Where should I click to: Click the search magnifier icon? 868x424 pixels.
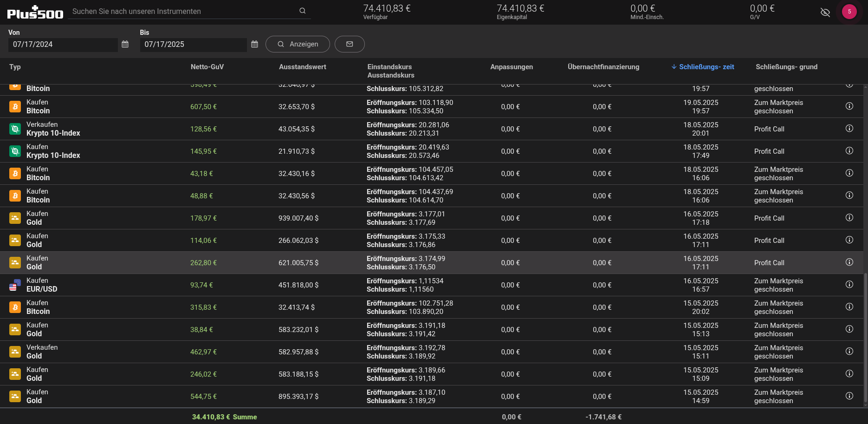coord(302,11)
